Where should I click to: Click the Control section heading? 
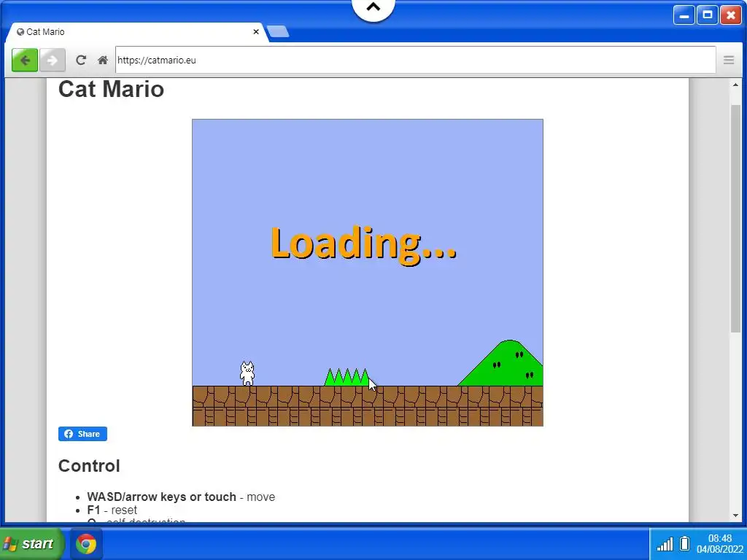89,466
